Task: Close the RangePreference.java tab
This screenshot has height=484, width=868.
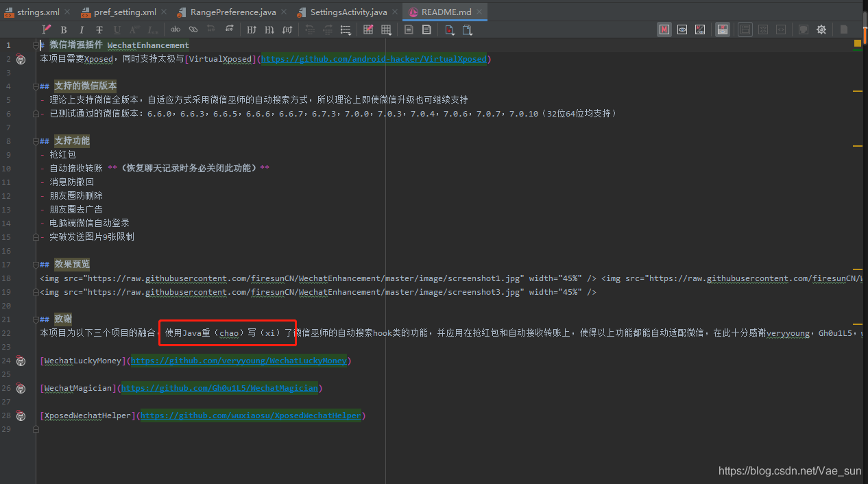Action: [x=284, y=12]
